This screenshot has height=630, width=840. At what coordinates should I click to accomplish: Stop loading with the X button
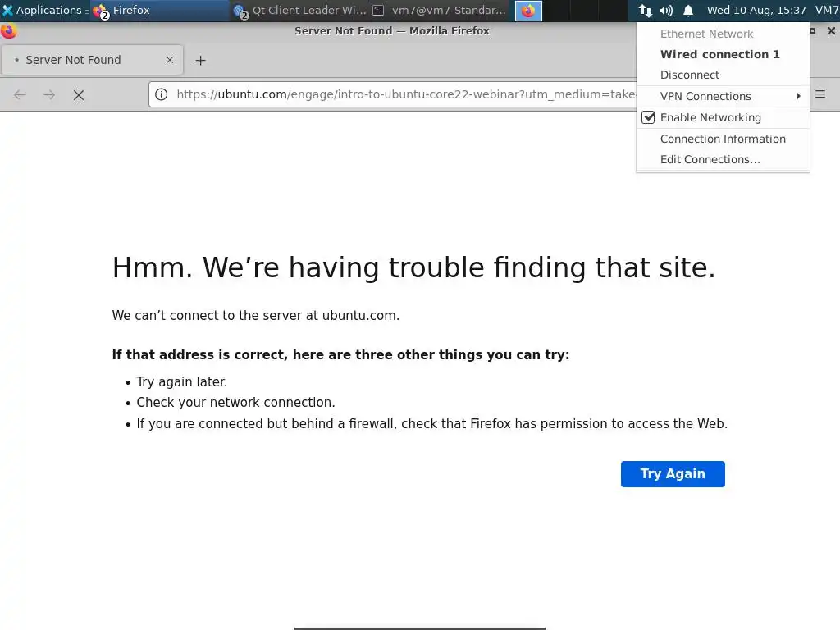pyautogui.click(x=79, y=95)
